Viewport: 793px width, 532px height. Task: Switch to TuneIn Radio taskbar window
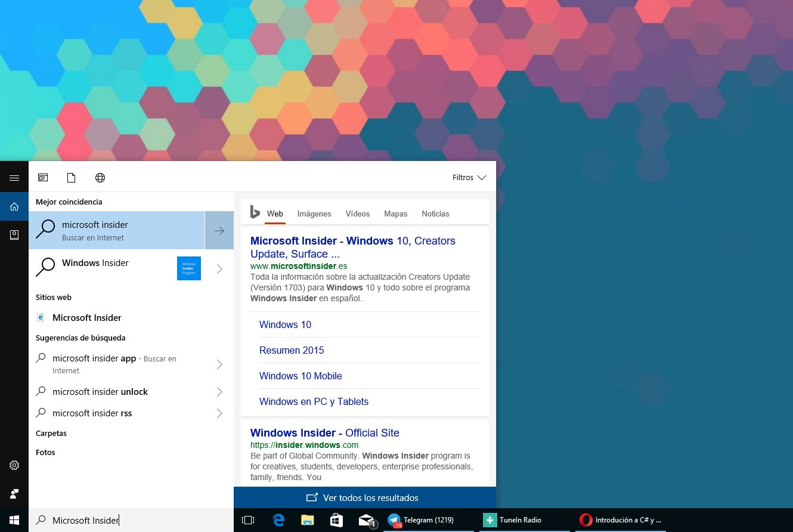point(525,520)
